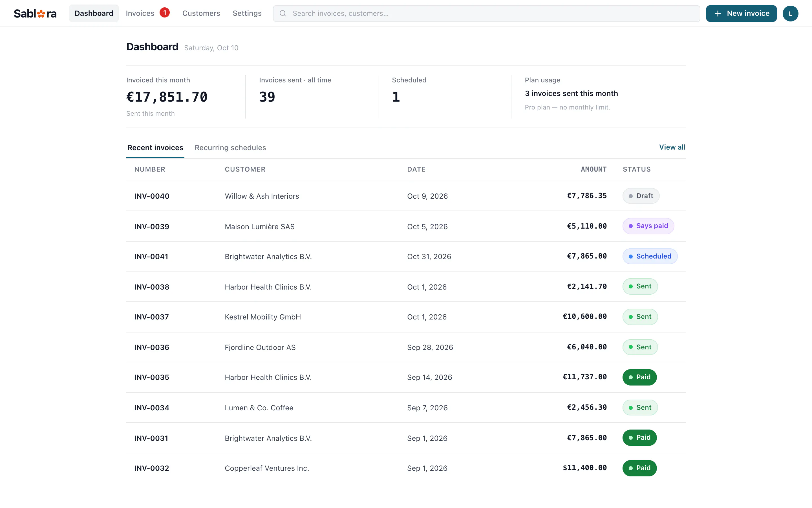Open the Customers page
812x508 pixels.
coord(201,14)
